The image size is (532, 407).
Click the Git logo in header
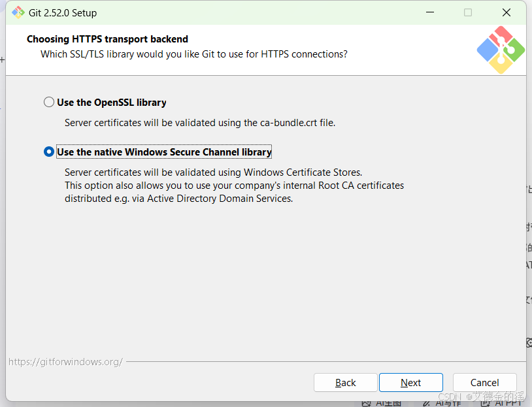[x=501, y=50]
